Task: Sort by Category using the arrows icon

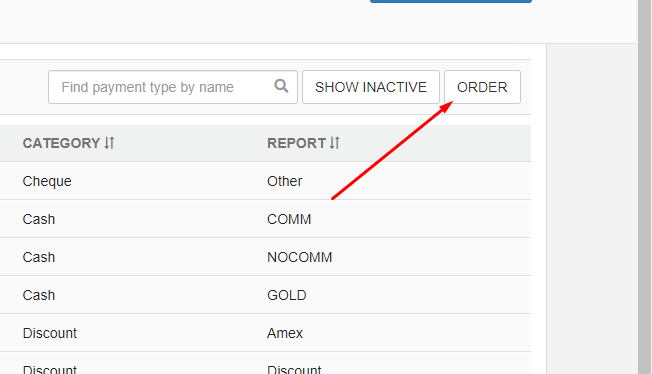Action: 109,143
